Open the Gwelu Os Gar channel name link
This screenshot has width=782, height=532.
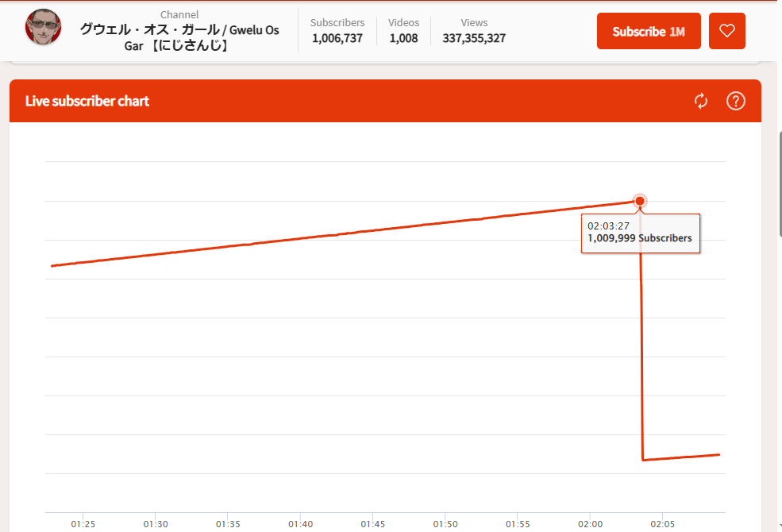(179, 37)
